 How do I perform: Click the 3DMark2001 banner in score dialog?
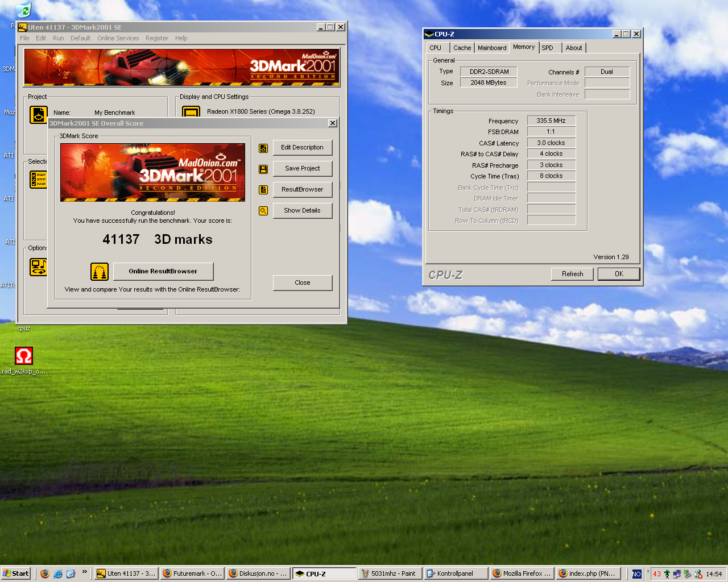pos(153,172)
